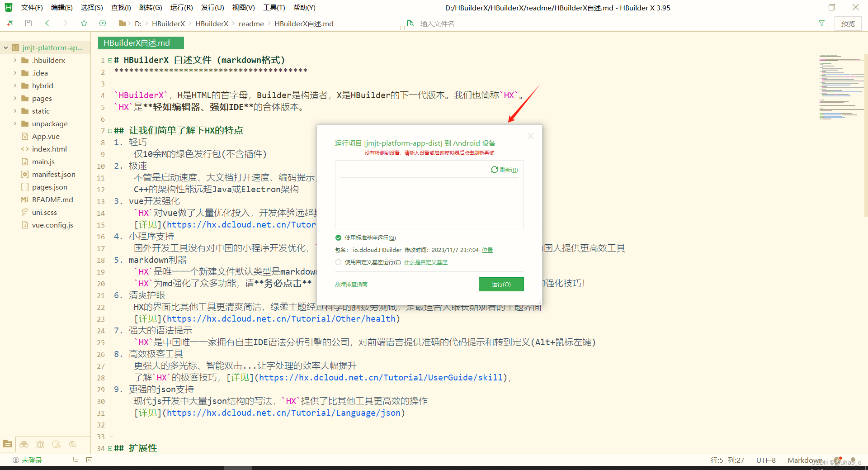The height and width of the screenshot is (470, 868).
Task: Click the document outline list icon
Action: coord(75,460)
